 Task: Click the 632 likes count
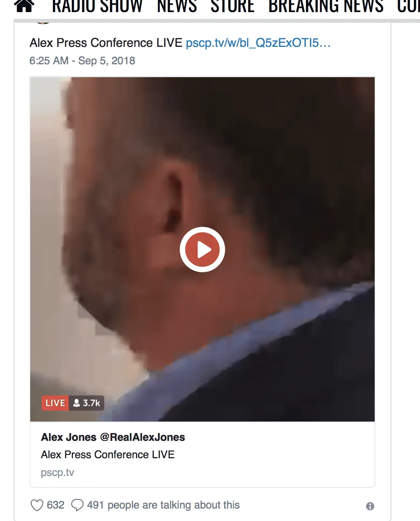coord(56,505)
